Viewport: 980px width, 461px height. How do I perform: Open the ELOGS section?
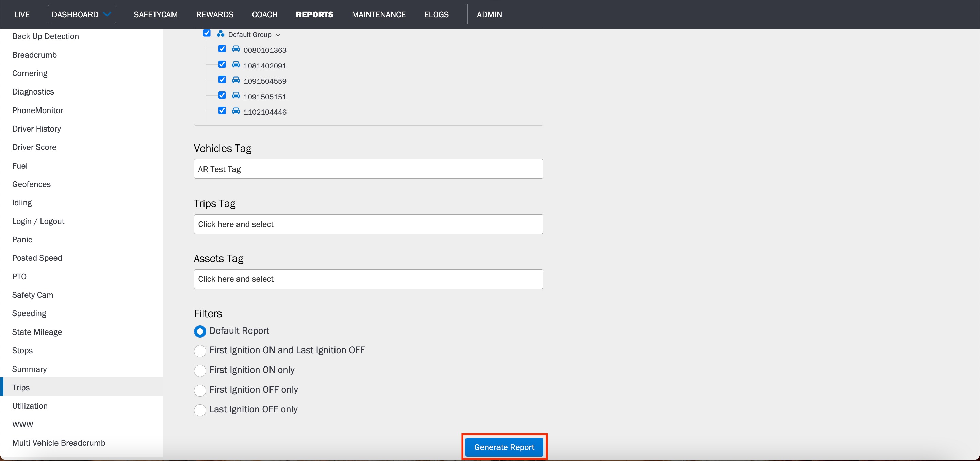[436, 14]
